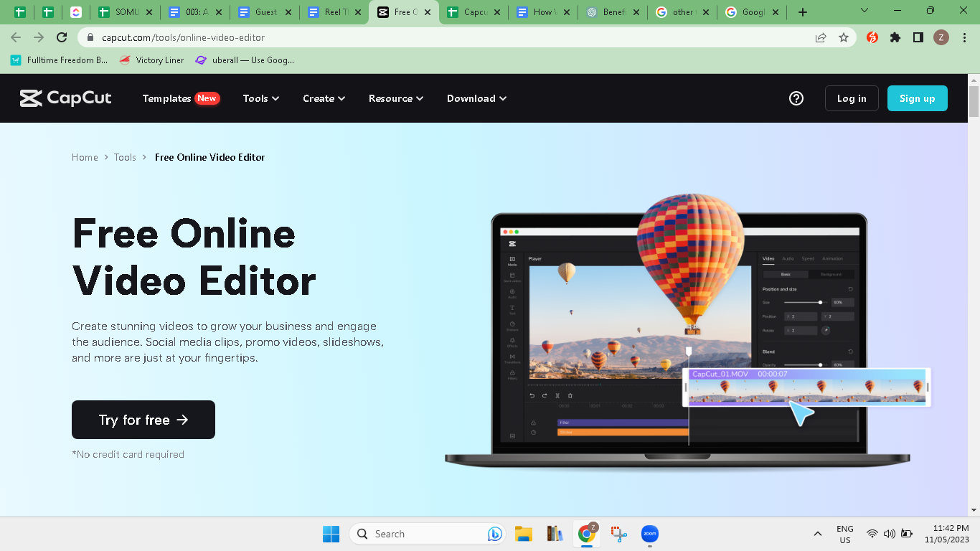This screenshot has height=551, width=980.
Task: Click the Try for free button
Action: pos(143,420)
